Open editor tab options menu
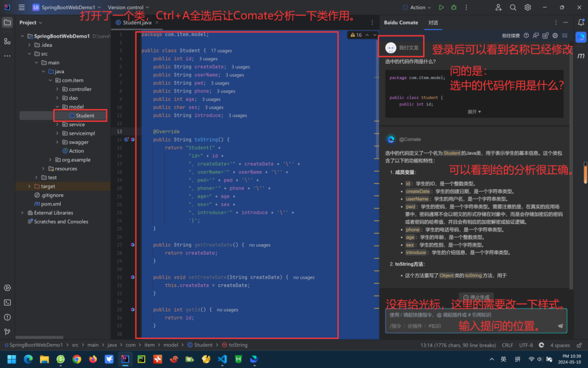Image resolution: width=588 pixels, height=368 pixels. pos(372,22)
